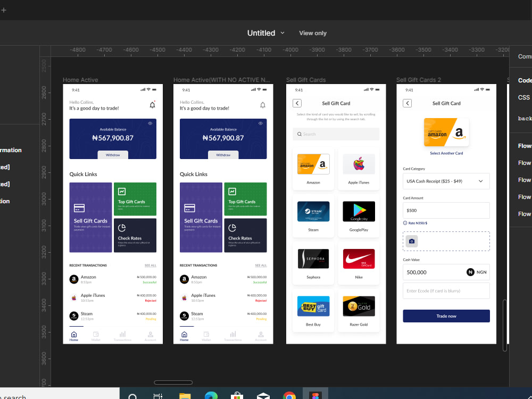Screen dimensions: 532x399
Task: Open Task View from taskbar
Action: click(158, 396)
